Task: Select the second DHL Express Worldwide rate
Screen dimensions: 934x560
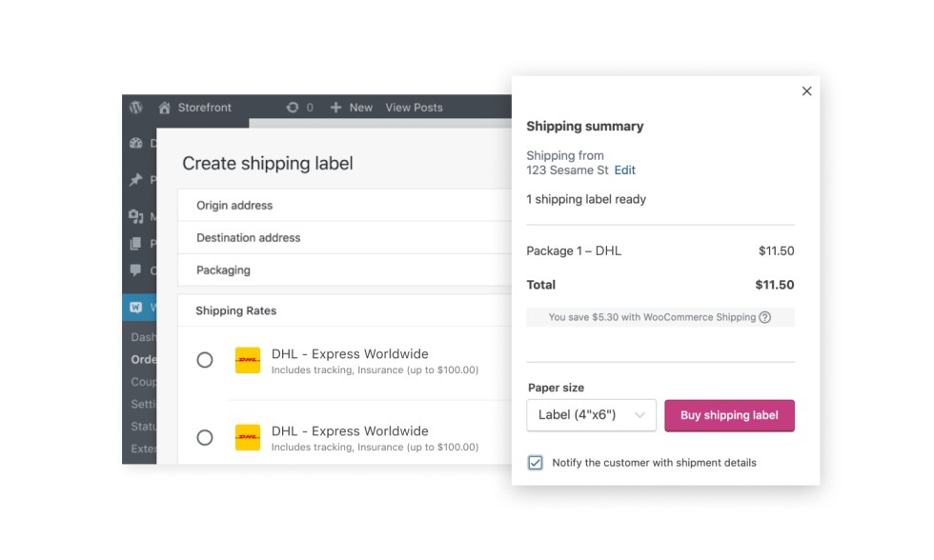Action: 205,437
